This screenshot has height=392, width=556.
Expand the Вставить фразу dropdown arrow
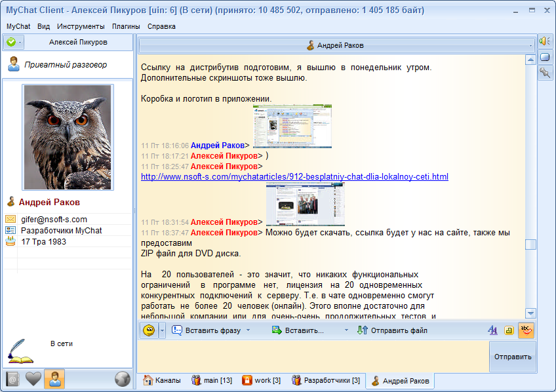248,330
